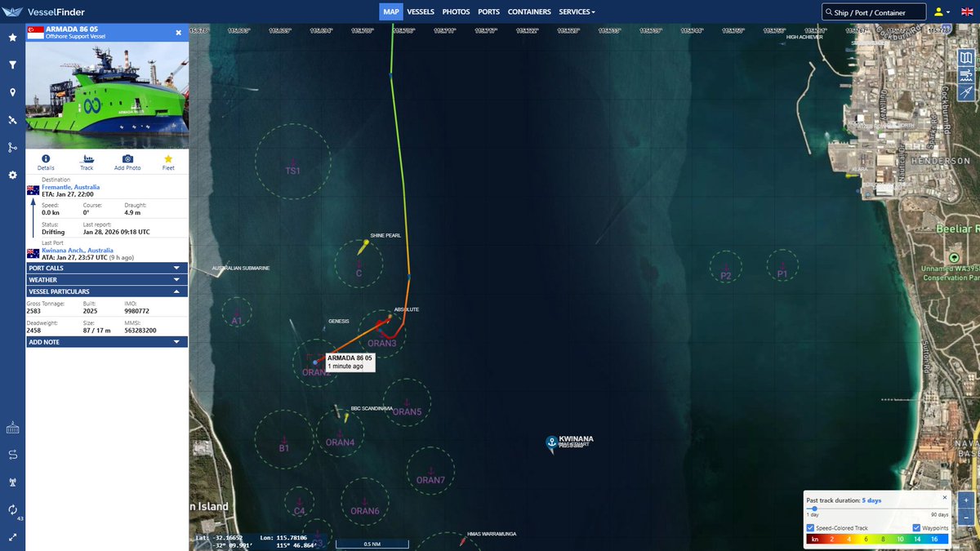This screenshot has height=551, width=980.
Task: Open the Fremantle, Australia destination link
Action: pyautogui.click(x=70, y=187)
